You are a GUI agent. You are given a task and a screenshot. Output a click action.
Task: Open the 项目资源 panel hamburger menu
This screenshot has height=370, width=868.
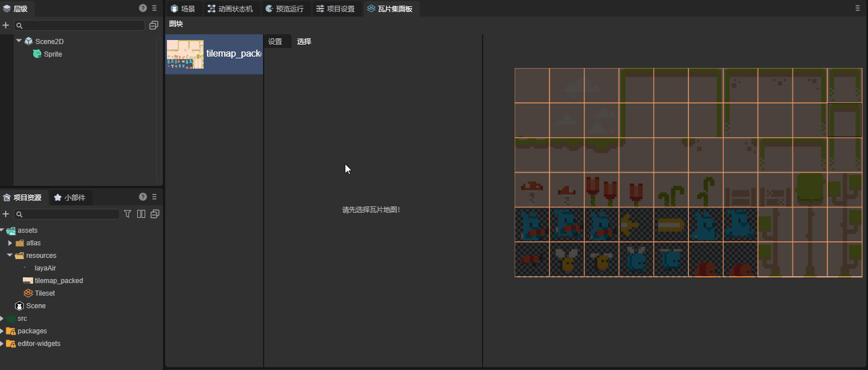tap(154, 197)
